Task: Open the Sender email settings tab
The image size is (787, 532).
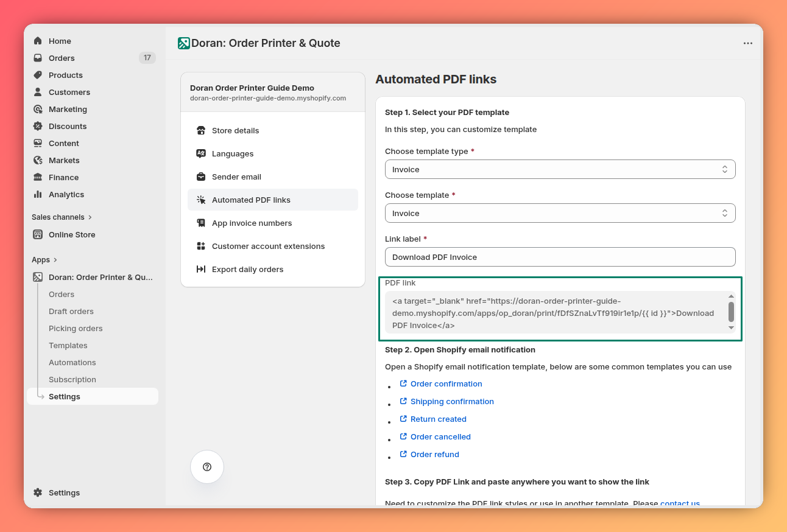Action: (x=272, y=177)
